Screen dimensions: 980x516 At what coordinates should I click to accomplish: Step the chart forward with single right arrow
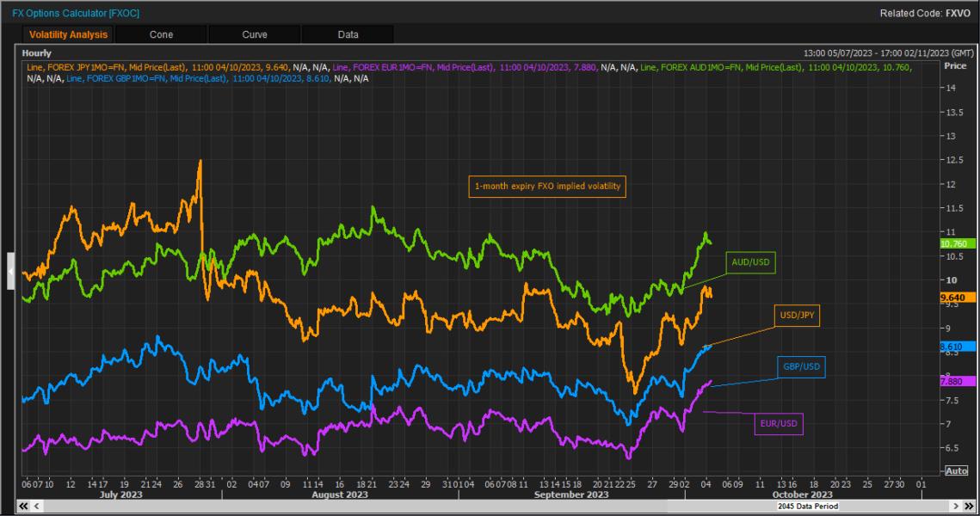point(956,506)
